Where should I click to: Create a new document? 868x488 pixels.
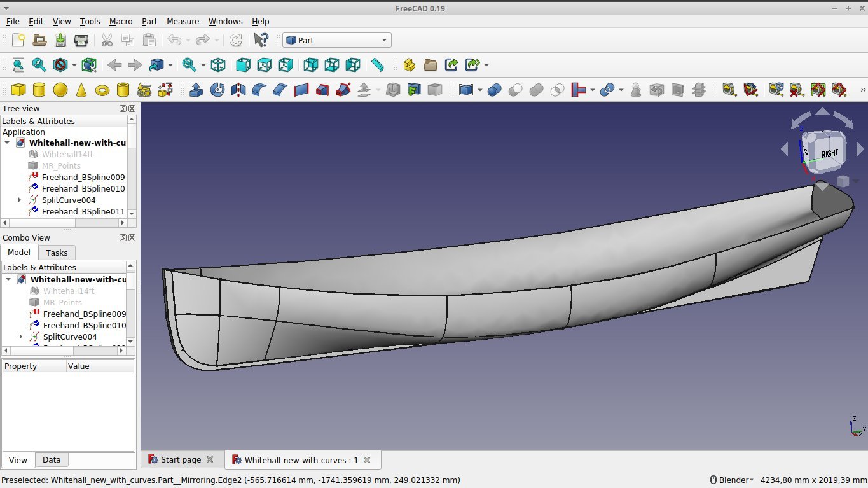click(x=18, y=40)
